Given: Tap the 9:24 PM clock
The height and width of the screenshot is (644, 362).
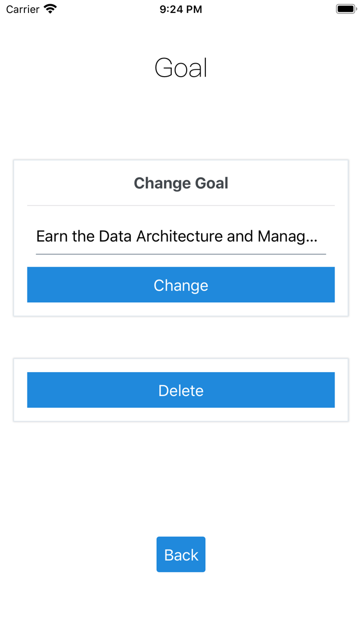Looking at the screenshot, I should click(x=181, y=9).
